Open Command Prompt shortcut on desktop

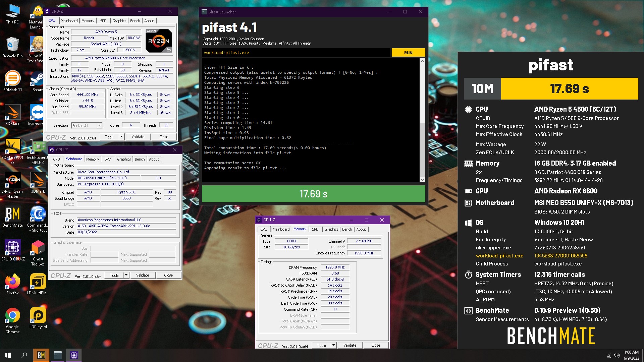38,219
